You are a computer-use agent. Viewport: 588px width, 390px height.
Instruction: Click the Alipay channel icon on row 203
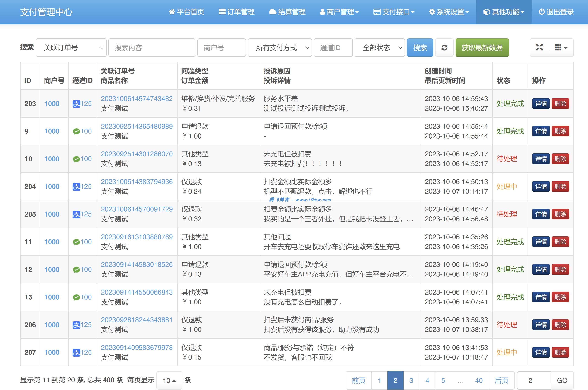[x=78, y=104]
